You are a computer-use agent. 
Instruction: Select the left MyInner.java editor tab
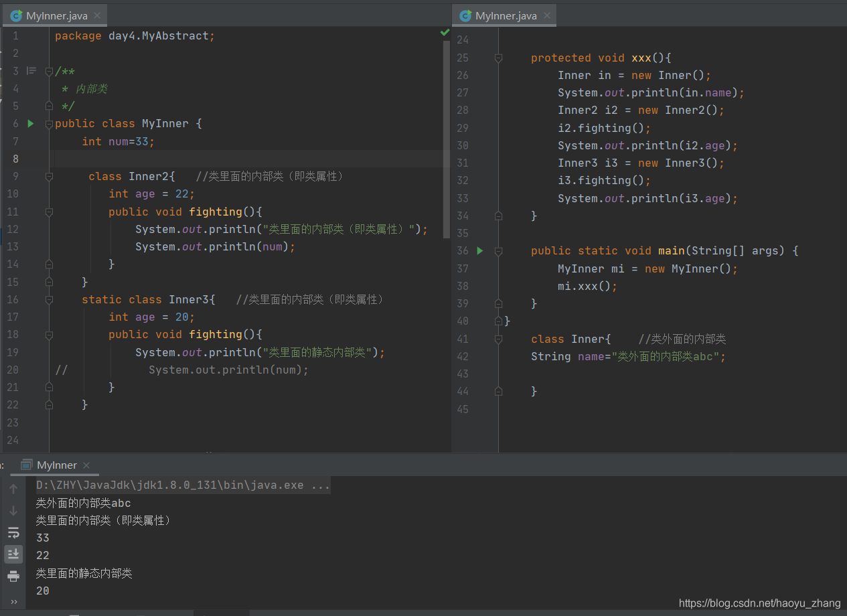[54, 15]
